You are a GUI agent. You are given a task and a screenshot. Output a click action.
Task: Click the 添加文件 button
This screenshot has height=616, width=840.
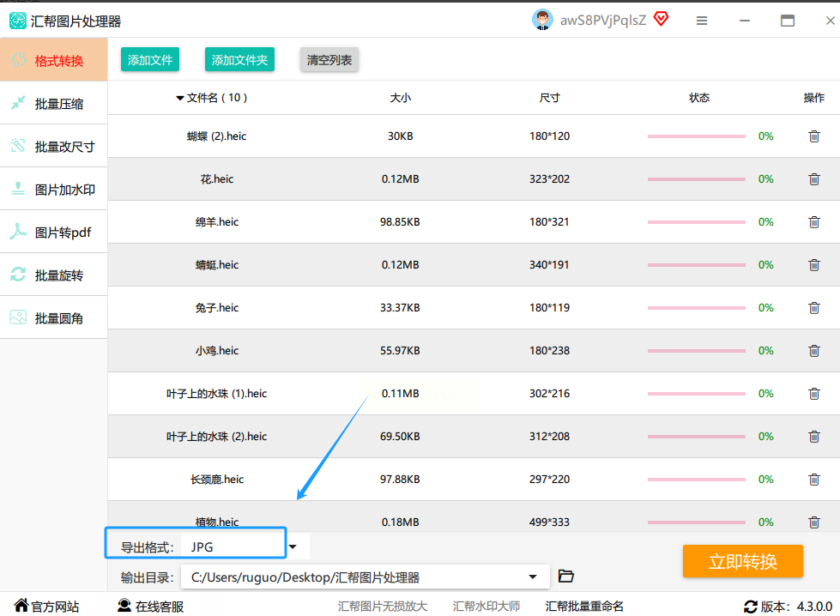click(150, 59)
